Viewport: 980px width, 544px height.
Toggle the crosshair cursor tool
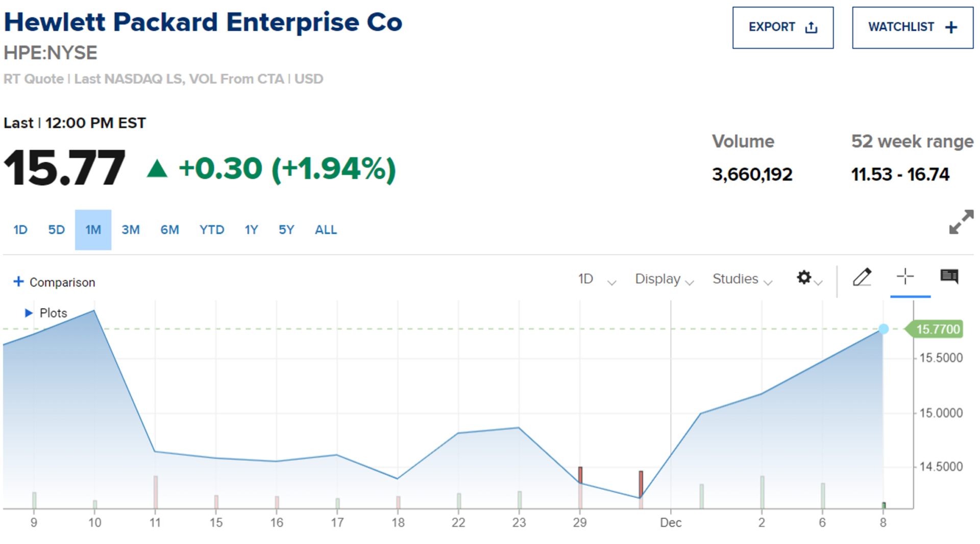click(x=905, y=277)
